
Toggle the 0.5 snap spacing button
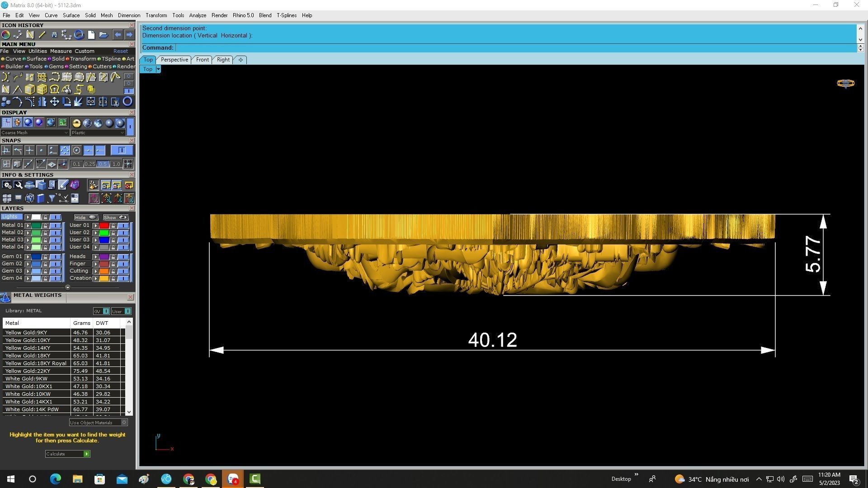pos(103,164)
